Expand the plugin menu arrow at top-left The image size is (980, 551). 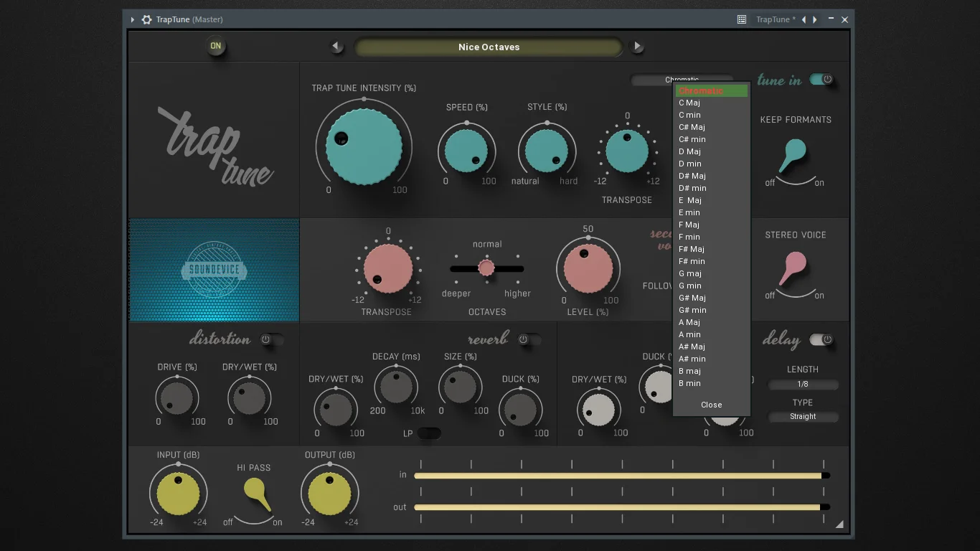pos(133,19)
